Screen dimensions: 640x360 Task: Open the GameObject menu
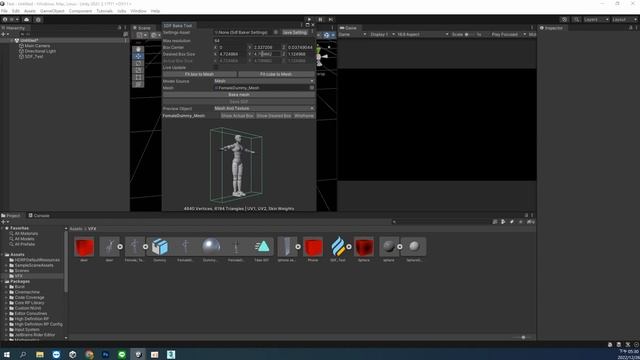pyautogui.click(x=52, y=11)
